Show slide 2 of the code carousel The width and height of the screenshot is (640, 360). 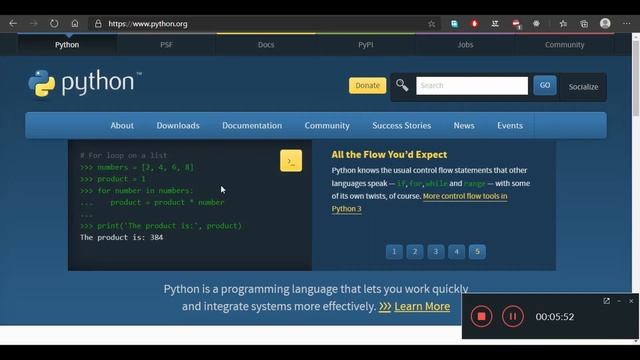pos(415,252)
